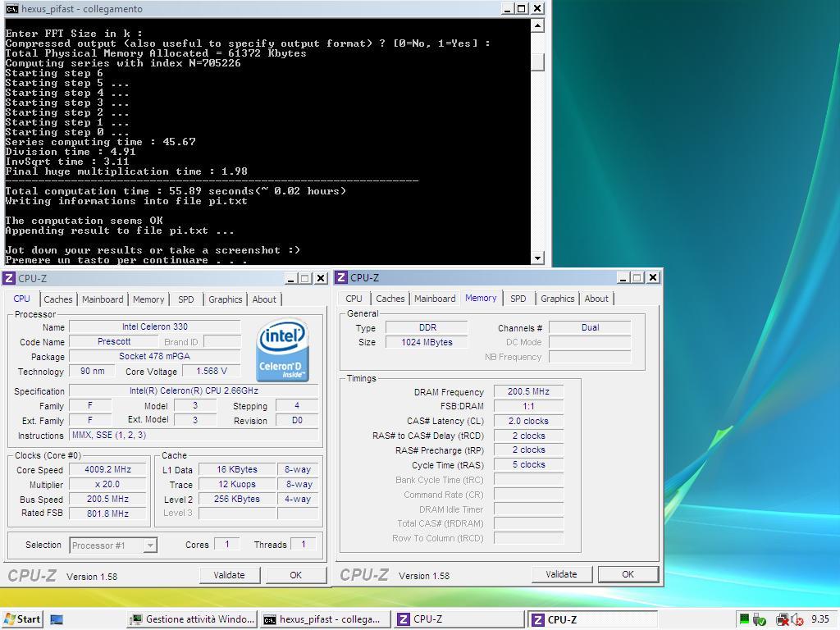Select About tab in right CPU-Z window
Image resolution: width=840 pixels, height=630 pixels.
point(596,299)
